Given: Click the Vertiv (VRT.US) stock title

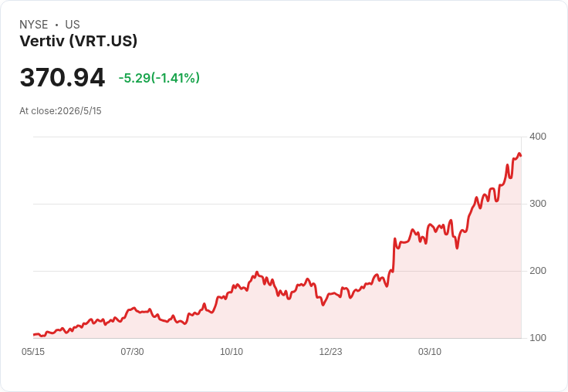Looking at the screenshot, I should tap(78, 41).
